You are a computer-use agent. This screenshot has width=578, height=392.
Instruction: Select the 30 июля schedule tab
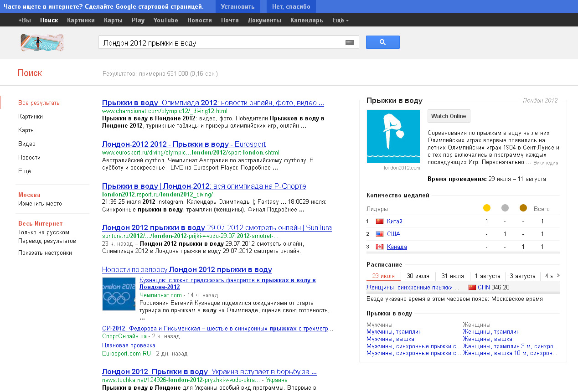click(x=418, y=276)
